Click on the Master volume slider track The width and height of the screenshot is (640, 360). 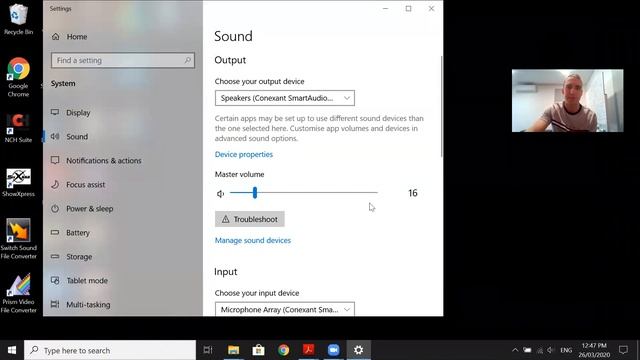coord(304,193)
